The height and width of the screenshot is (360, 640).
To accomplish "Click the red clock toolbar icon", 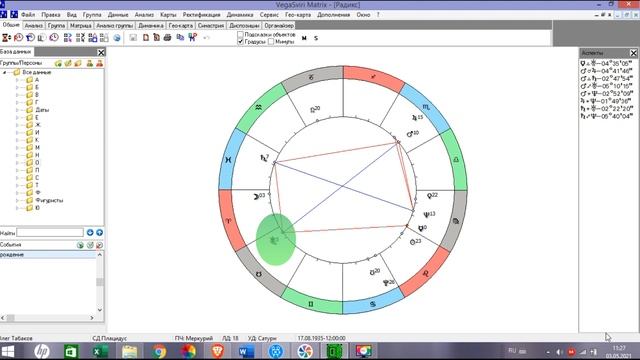I will pos(18,38).
